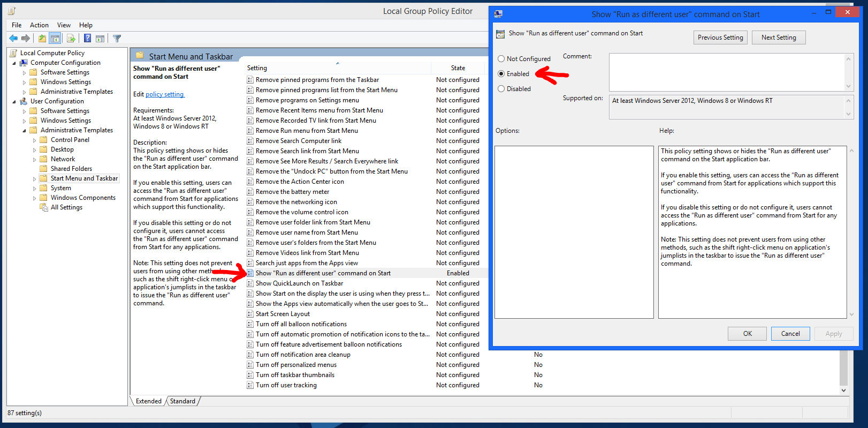Click the settings list vertical scrollbar down arrow
This screenshot has height=428, width=868.
point(843,391)
